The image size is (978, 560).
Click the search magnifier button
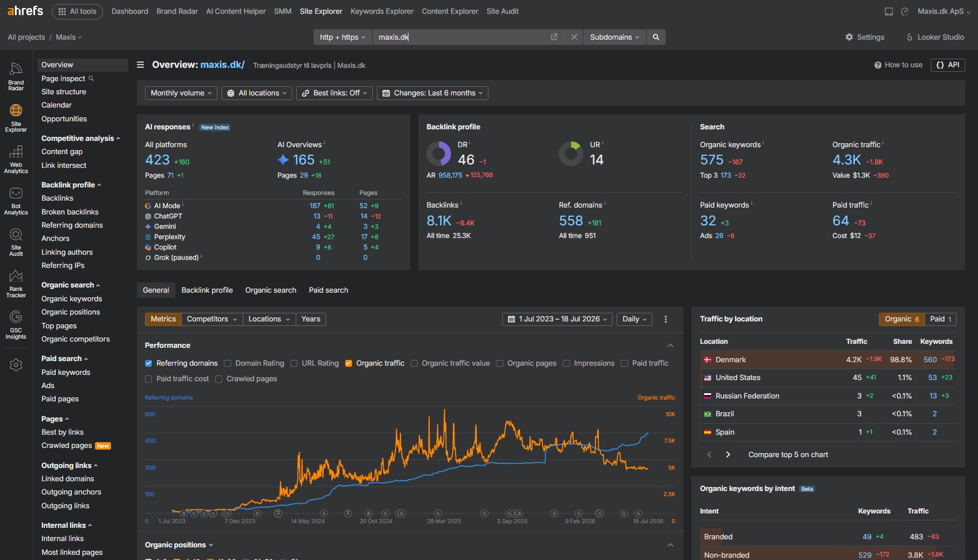tap(656, 37)
